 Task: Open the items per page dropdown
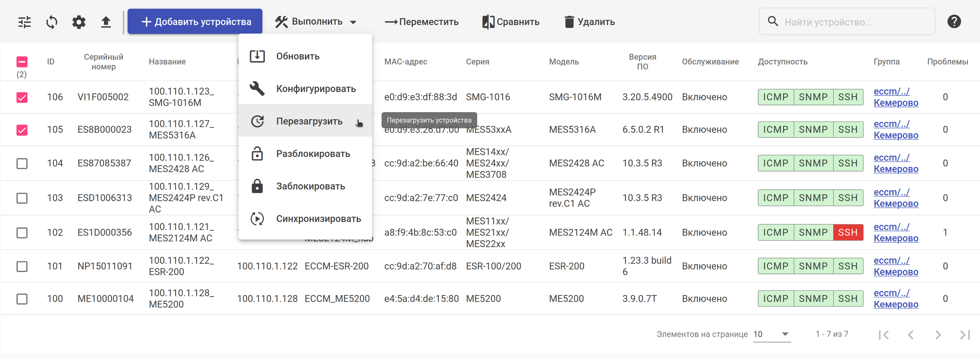[x=771, y=334]
